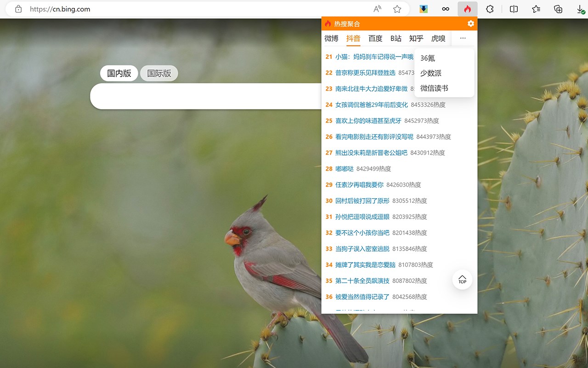Image resolution: width=588 pixels, height=368 pixels.
Task: Open trend 女孩调侃爸爸29年前后变化
Action: 372,105
